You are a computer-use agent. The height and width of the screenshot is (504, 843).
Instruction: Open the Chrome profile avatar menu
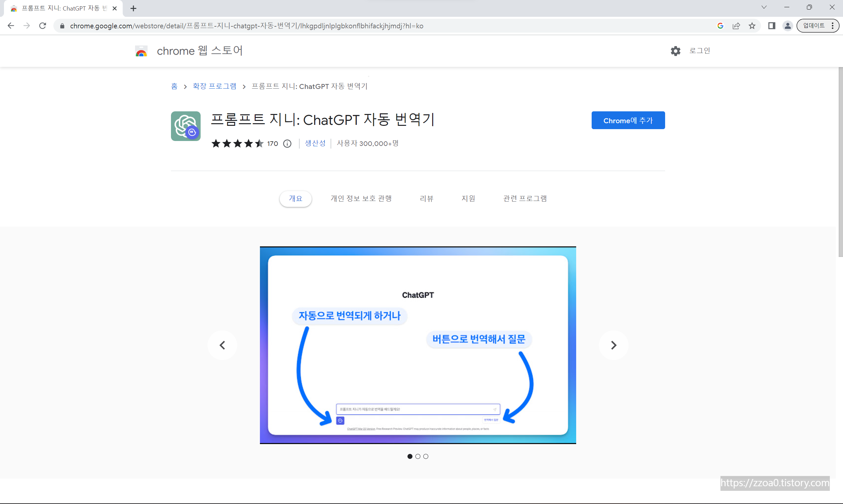coord(787,26)
